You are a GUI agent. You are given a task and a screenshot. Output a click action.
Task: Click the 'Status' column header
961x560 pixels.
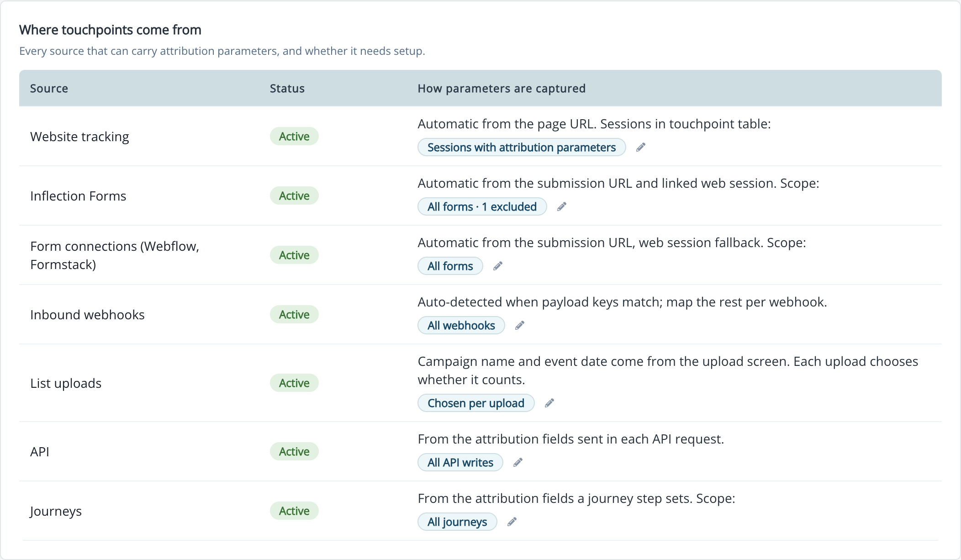[x=287, y=88]
